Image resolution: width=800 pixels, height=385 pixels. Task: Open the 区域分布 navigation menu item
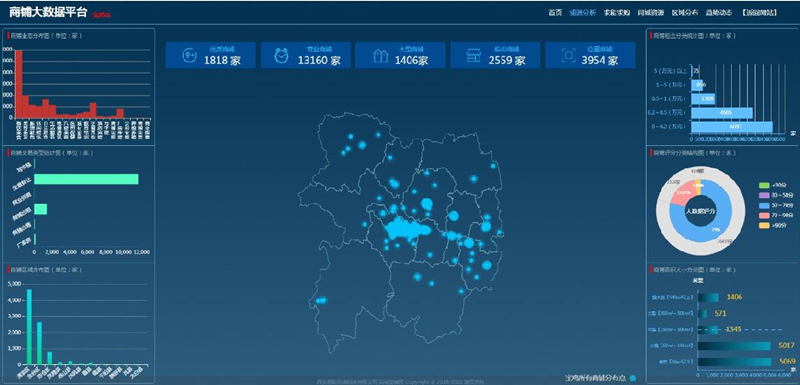coord(685,13)
